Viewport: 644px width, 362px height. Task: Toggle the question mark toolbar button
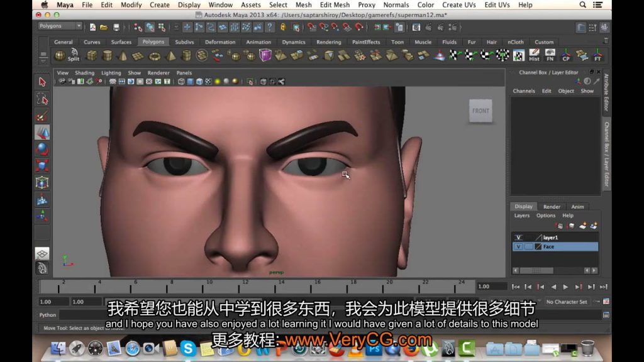click(269, 28)
